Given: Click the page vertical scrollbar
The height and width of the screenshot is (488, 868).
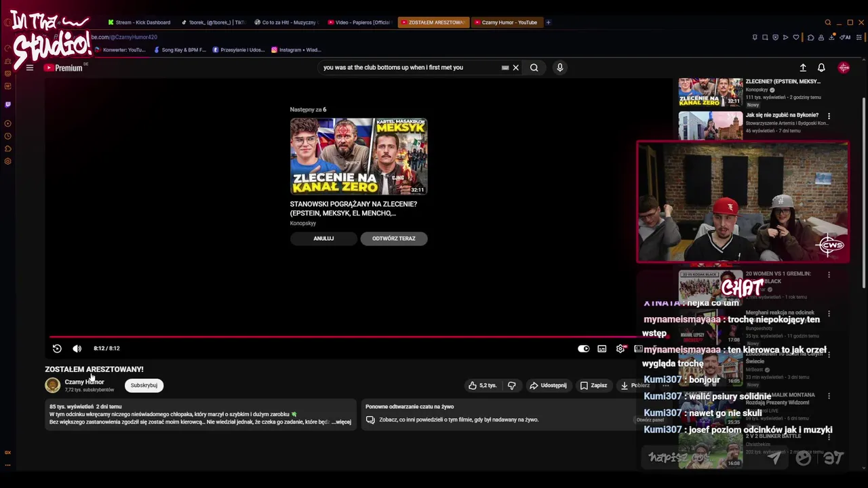Looking at the screenshot, I should (863, 193).
